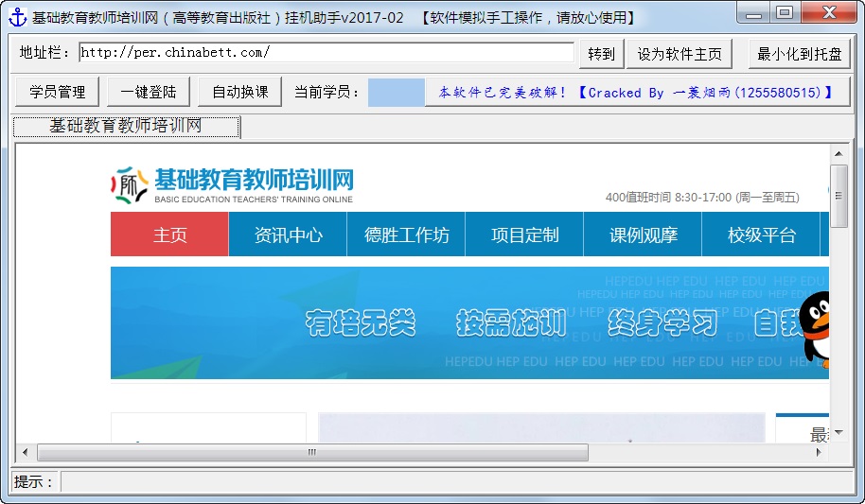Click the horizontal scrollbar right arrow
Image resolution: width=865 pixels, height=504 pixels.
pyautogui.click(x=819, y=452)
